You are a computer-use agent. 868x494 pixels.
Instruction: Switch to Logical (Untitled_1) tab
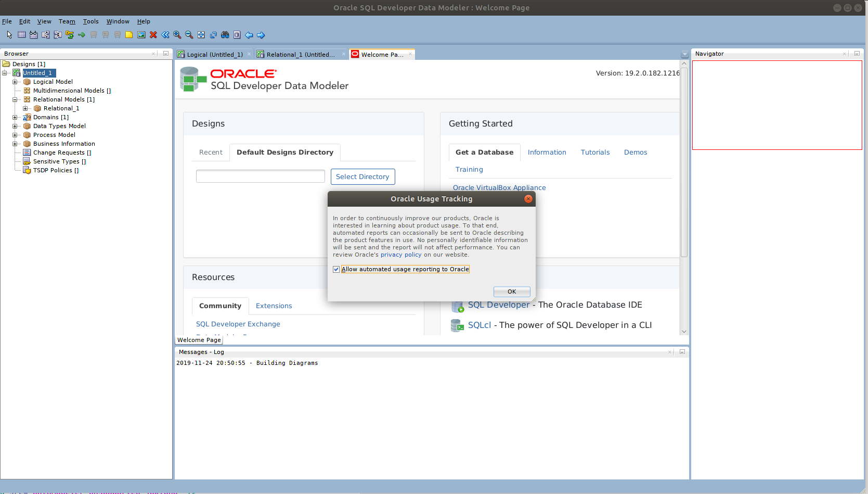[x=214, y=54]
